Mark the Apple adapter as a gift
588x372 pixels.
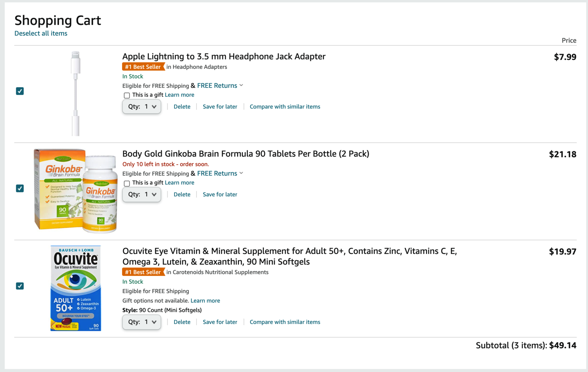tap(127, 95)
